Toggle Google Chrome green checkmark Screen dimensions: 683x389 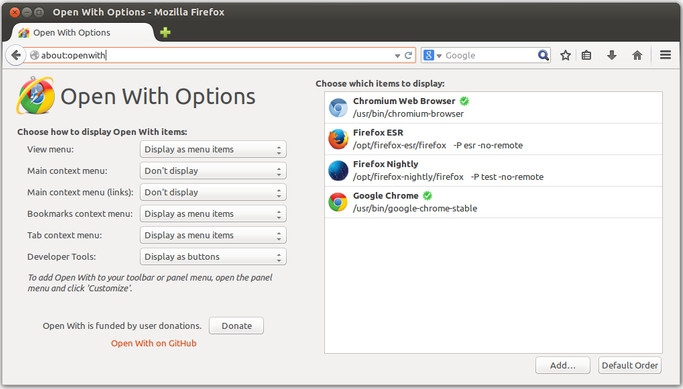pos(427,196)
